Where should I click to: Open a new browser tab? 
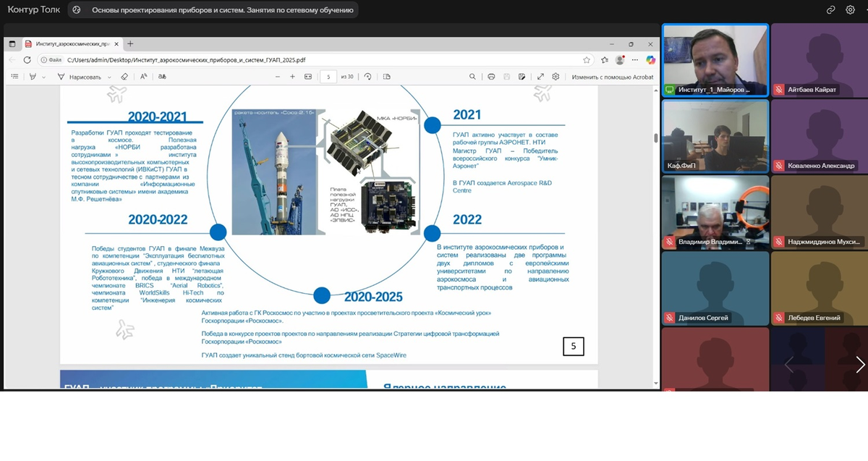coord(131,44)
